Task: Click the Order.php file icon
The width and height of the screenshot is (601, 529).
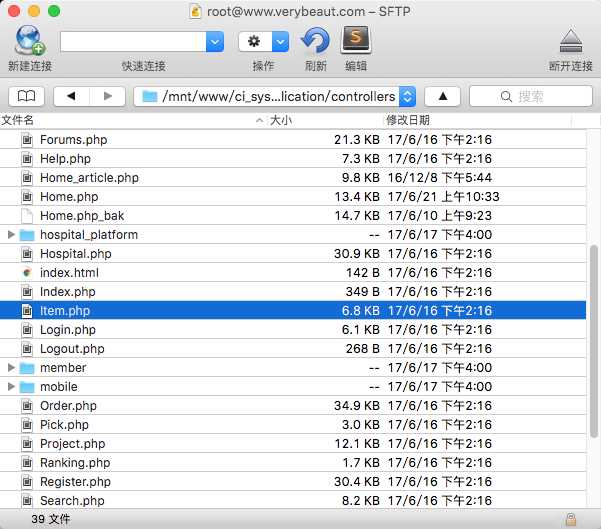Action: pos(27,406)
